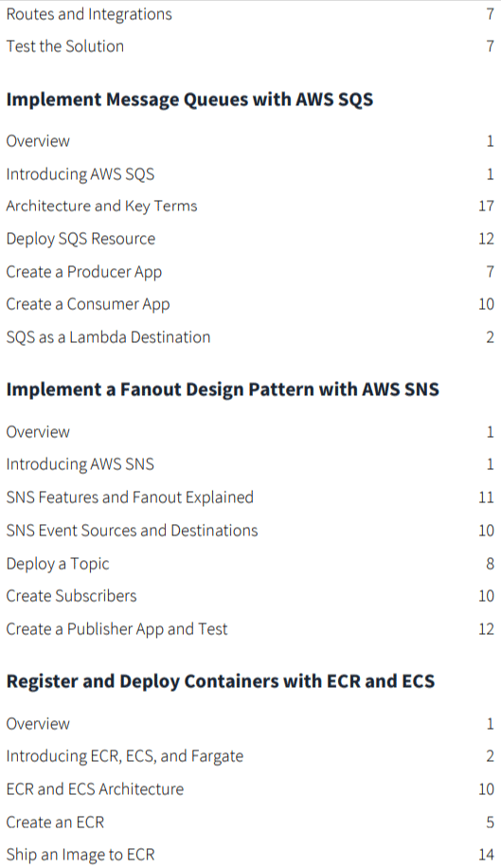Open the Overview lesson under AWS SNS
The width and height of the screenshot is (501, 868).
[38, 432]
